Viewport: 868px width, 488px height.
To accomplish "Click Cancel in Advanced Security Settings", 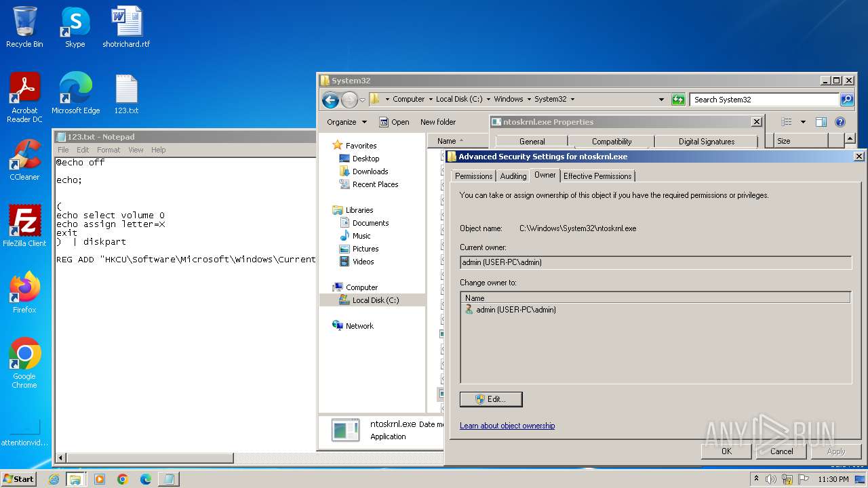I will 781,451.
